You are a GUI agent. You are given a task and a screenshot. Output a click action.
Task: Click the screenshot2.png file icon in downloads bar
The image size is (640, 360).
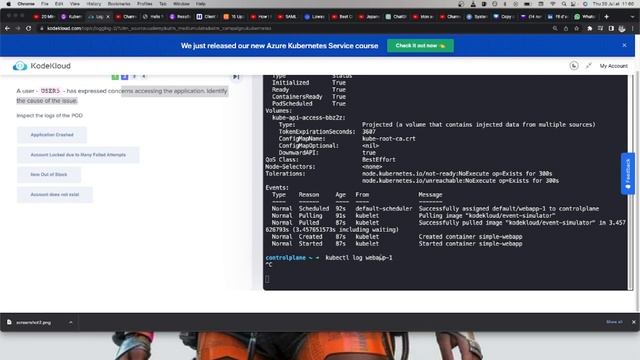(9, 322)
